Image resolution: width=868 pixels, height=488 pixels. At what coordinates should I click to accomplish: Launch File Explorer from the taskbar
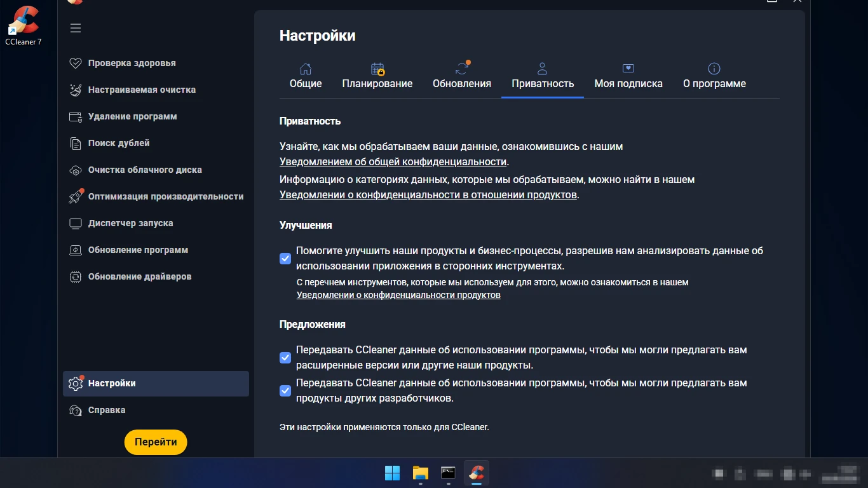click(421, 473)
